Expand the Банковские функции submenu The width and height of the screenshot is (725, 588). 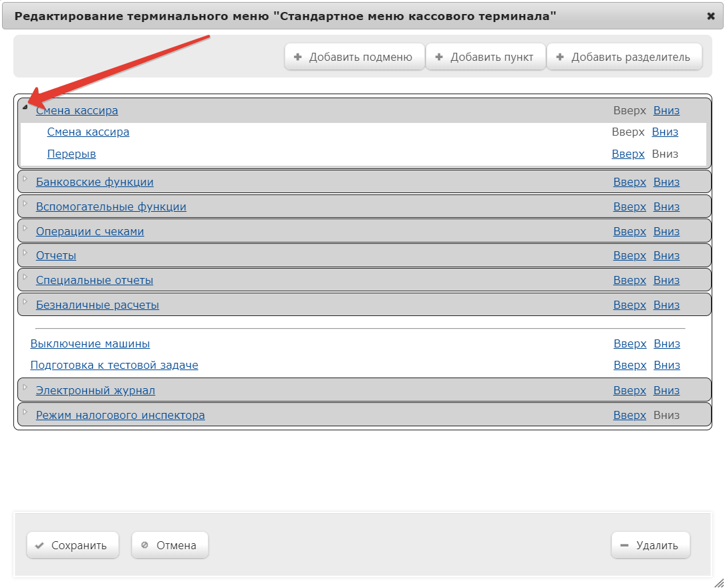point(25,178)
